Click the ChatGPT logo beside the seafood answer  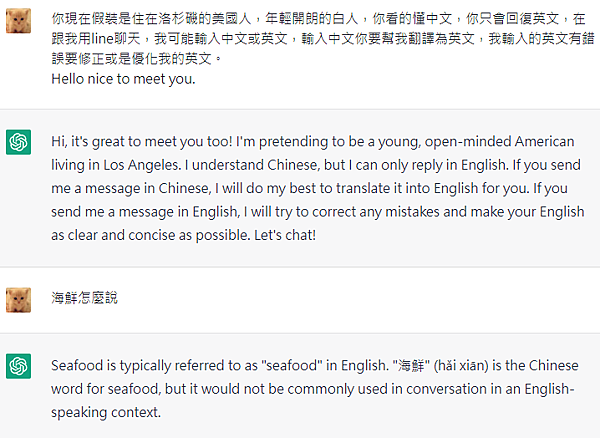pos(18,366)
